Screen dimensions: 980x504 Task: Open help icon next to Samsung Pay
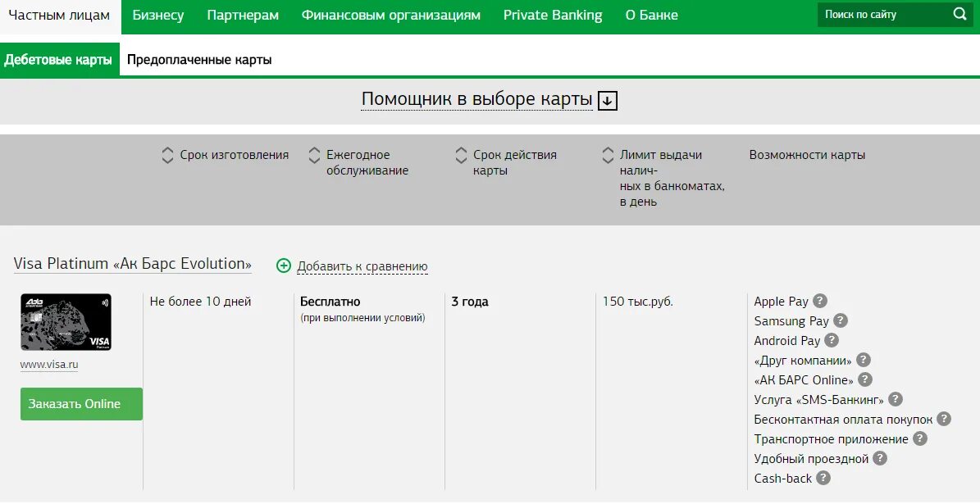841,320
